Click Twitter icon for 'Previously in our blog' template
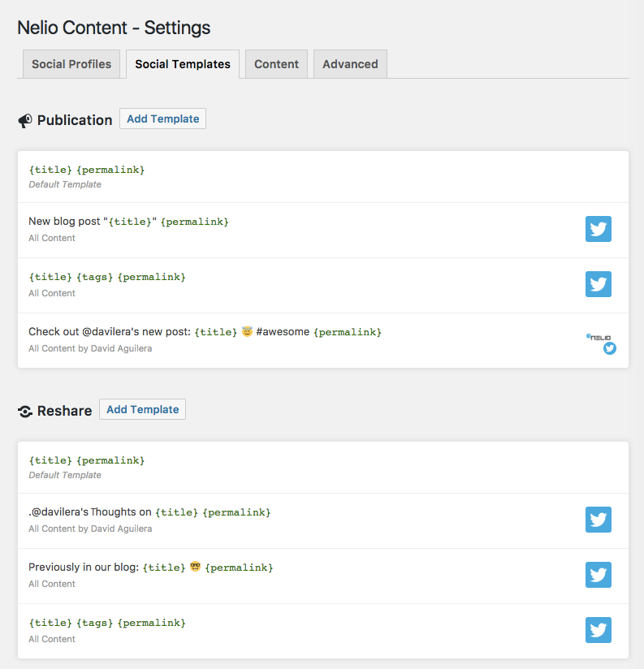 598,575
